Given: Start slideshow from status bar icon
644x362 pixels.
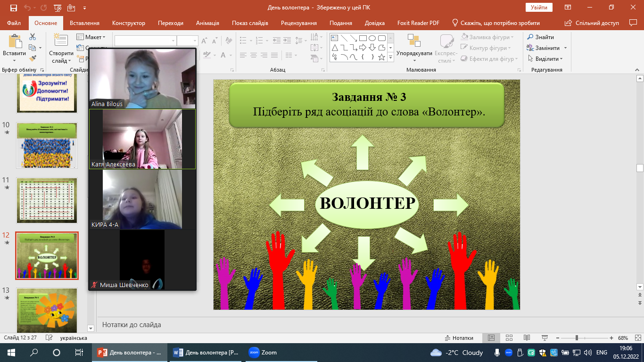Looking at the screenshot, I should (x=544, y=338).
